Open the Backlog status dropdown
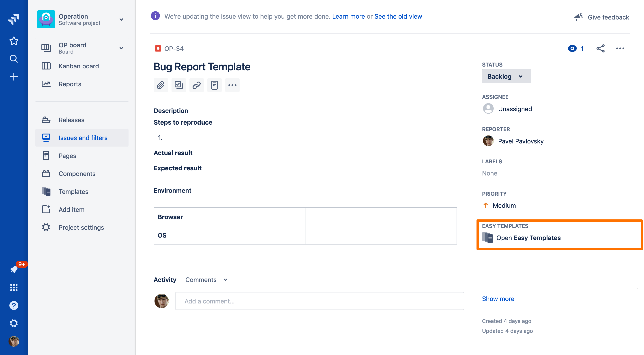The image size is (644, 355). tap(506, 76)
